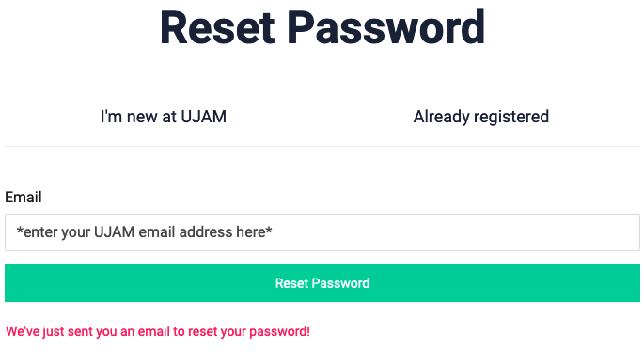Submit the password reset request
644x351 pixels.
(322, 283)
